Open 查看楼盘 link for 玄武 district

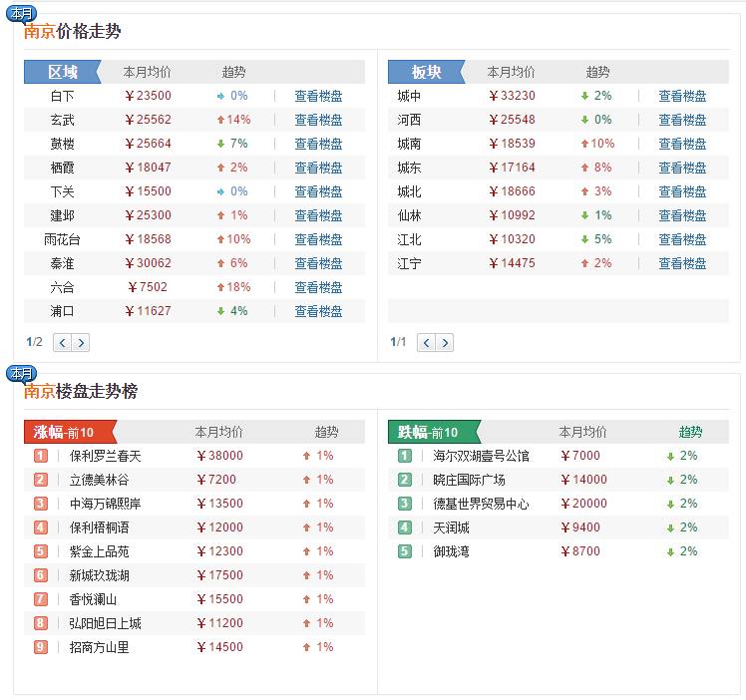click(x=318, y=120)
